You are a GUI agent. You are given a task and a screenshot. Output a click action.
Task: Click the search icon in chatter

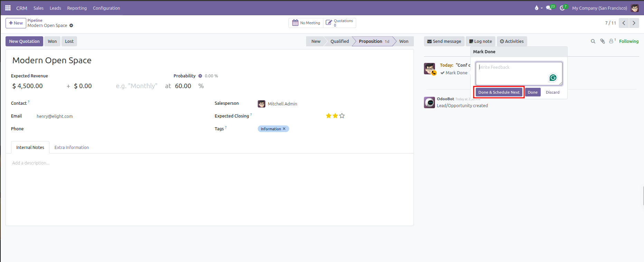pyautogui.click(x=593, y=41)
